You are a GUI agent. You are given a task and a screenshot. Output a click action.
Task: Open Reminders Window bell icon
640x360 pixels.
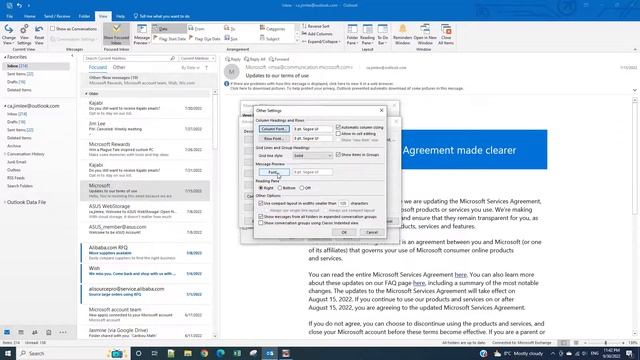point(402,34)
